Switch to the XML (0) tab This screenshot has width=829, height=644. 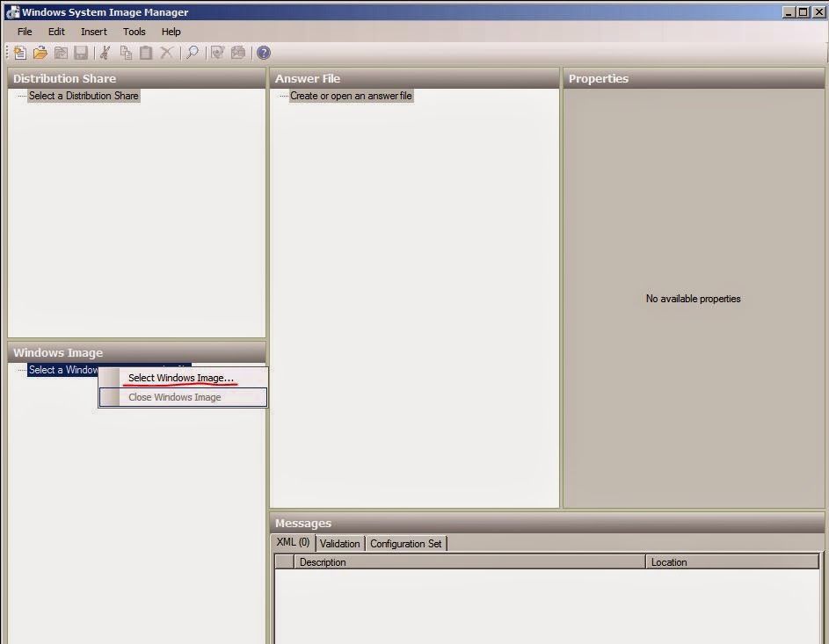click(x=293, y=542)
